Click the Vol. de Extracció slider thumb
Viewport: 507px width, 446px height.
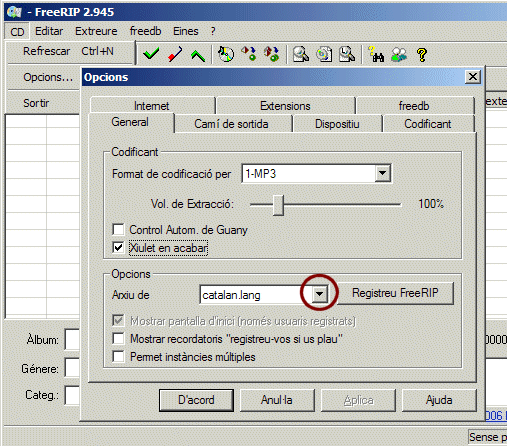coord(278,205)
